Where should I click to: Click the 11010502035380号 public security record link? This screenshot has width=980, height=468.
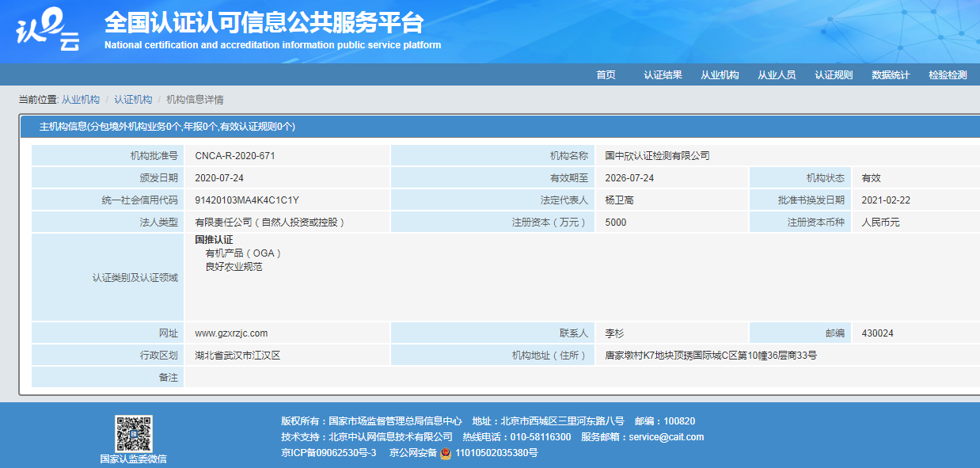pos(497,453)
